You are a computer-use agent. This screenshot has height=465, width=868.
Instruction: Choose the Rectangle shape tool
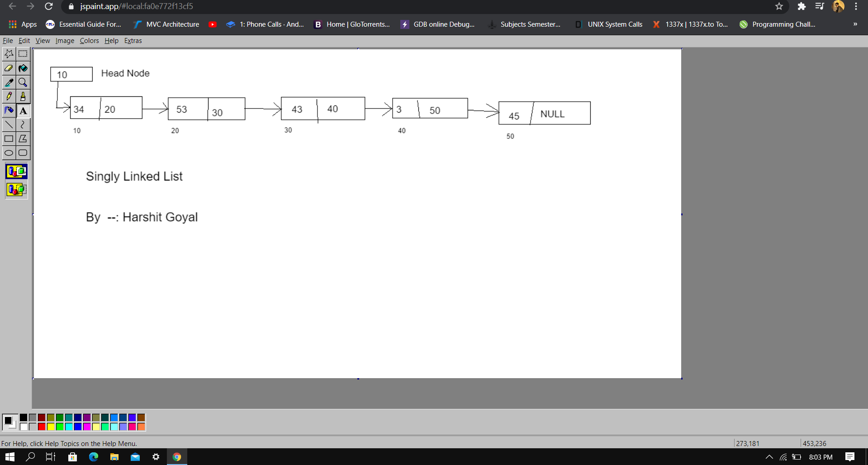pos(9,138)
